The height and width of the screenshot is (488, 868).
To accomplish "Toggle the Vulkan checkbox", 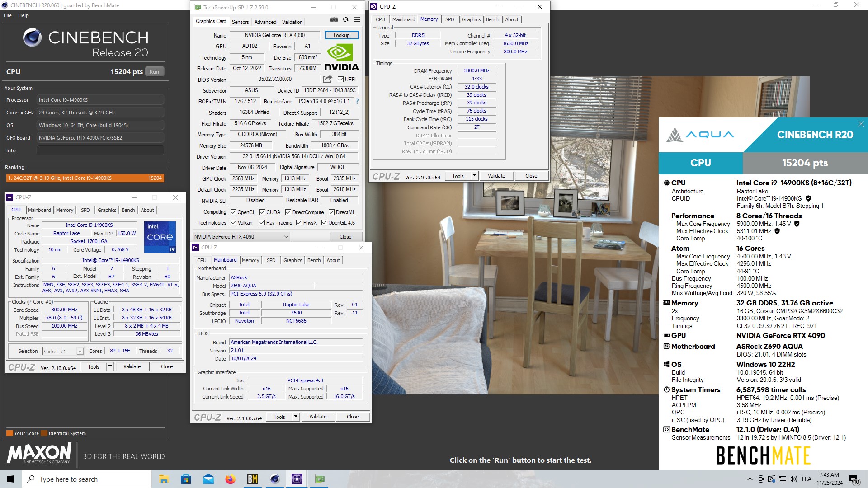I will point(233,223).
